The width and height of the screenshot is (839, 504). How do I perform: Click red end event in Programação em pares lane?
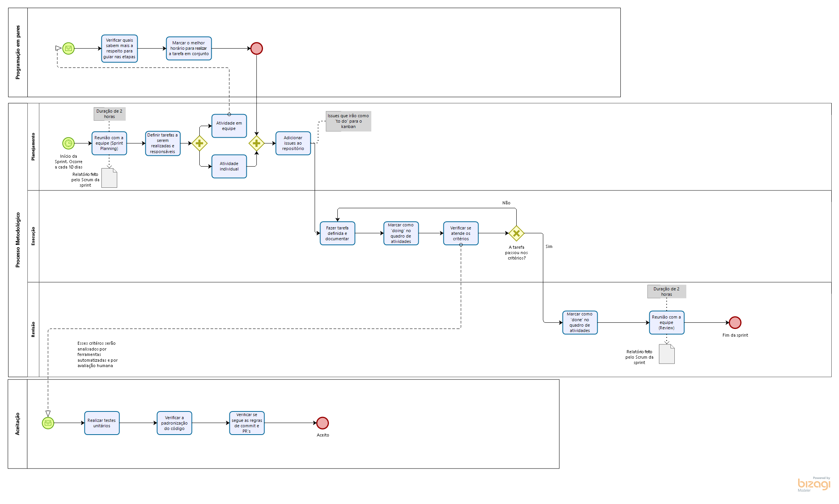(x=256, y=49)
